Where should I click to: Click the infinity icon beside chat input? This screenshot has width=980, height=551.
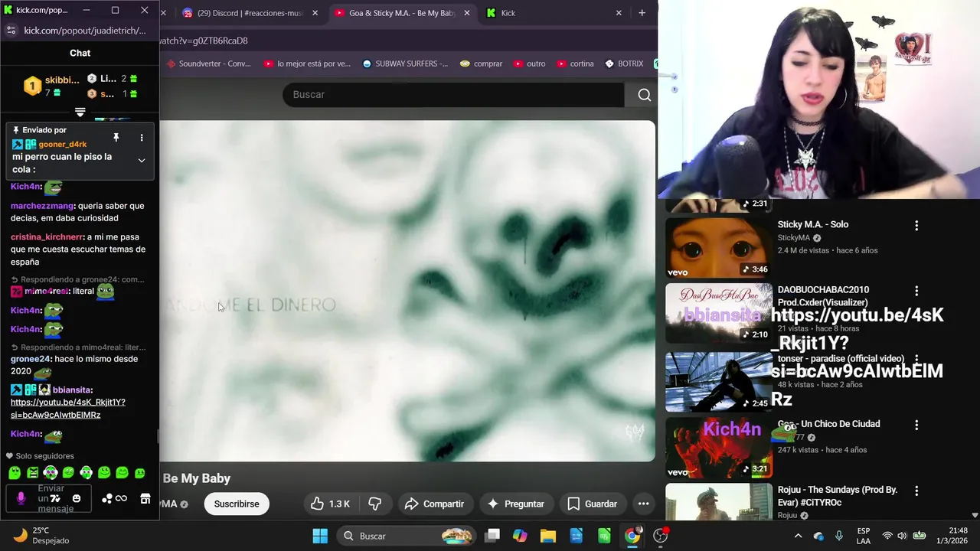(121, 499)
